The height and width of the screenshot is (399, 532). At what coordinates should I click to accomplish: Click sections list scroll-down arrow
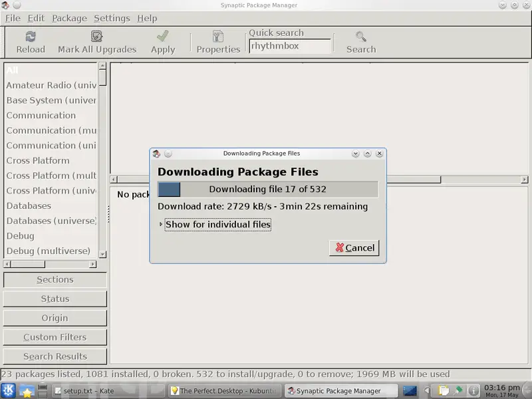[x=102, y=254]
